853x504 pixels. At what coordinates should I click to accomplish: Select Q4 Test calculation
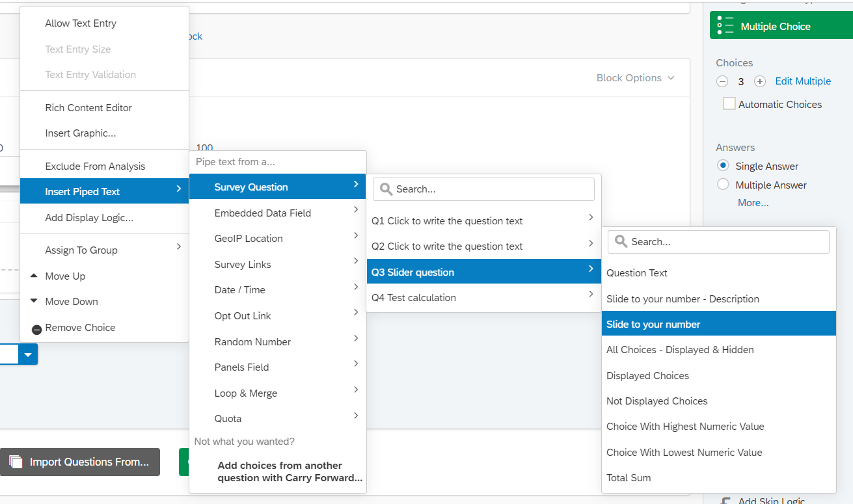click(483, 298)
